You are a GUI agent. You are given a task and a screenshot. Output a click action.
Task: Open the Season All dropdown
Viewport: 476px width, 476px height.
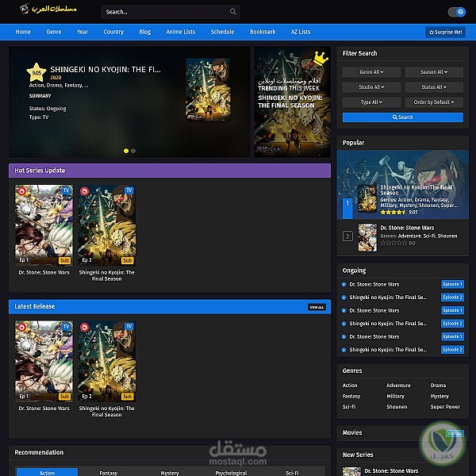coord(434,72)
